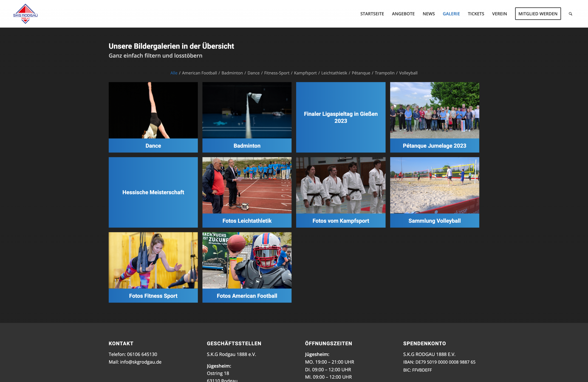Open the search magnifier icon
The width and height of the screenshot is (588, 382).
[x=570, y=14]
